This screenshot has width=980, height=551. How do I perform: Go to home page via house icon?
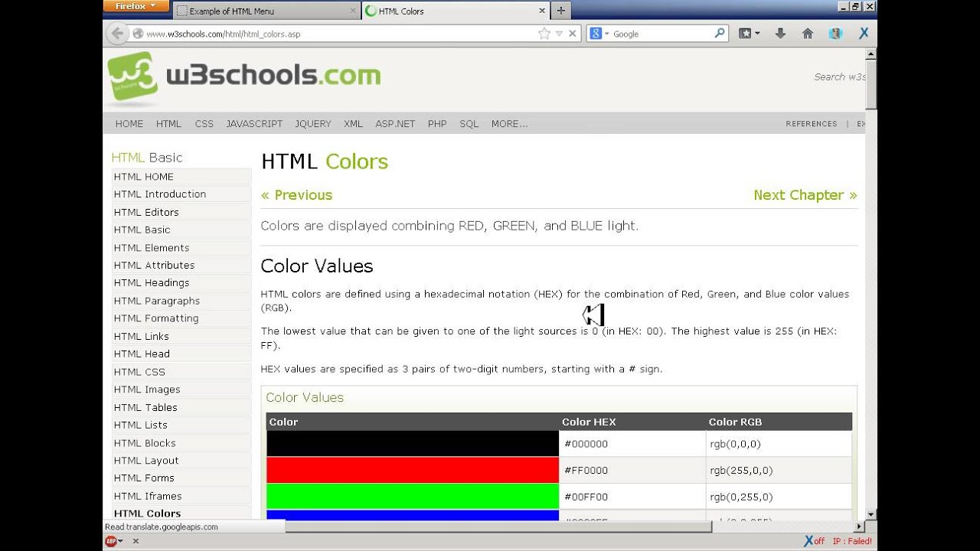(807, 34)
